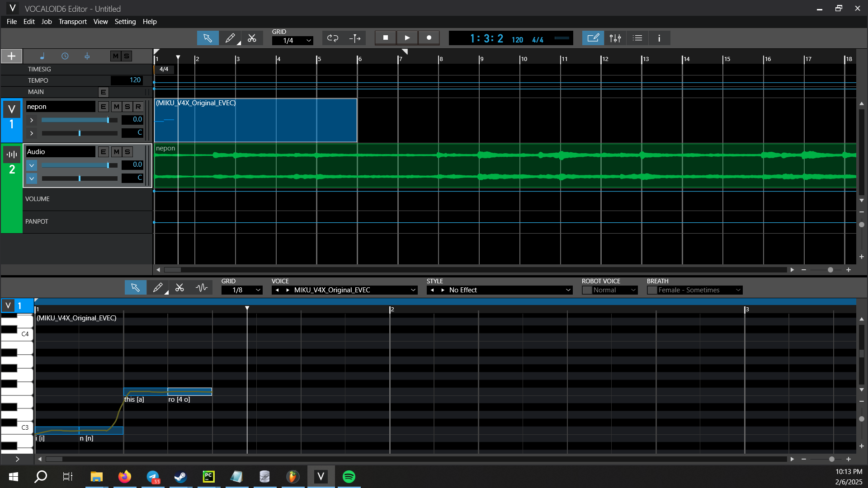Select the waveform pitch tool in Musical Editor

click(x=202, y=288)
